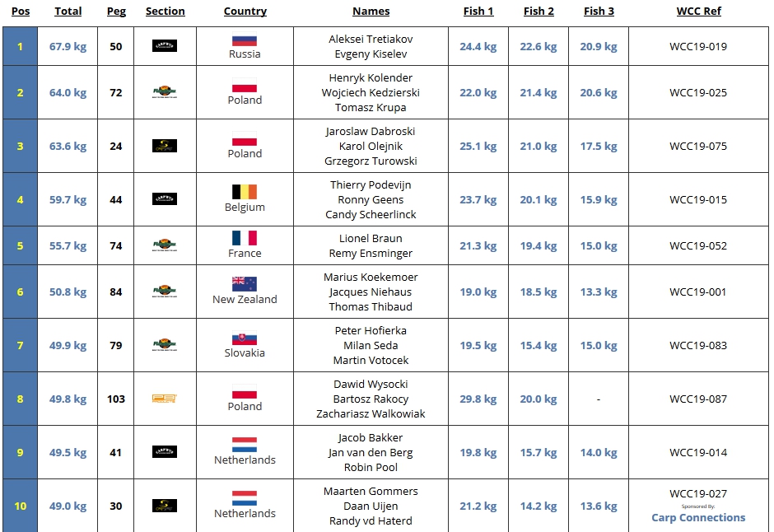
Task: Click section logo in the peg 50 row
Action: pyautogui.click(x=165, y=46)
